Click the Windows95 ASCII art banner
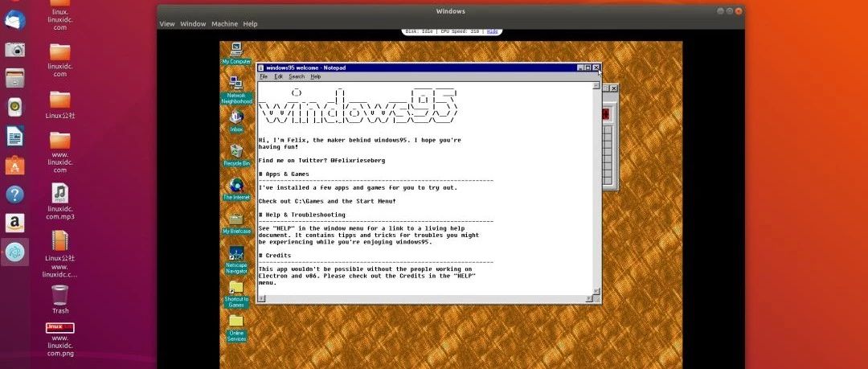868x369 pixels. [x=358, y=105]
